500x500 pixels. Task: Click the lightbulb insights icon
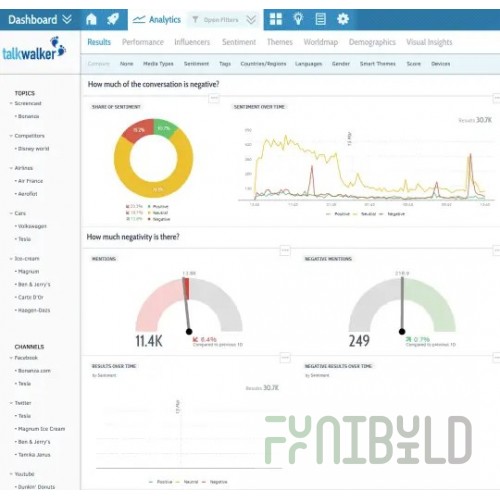[298, 19]
